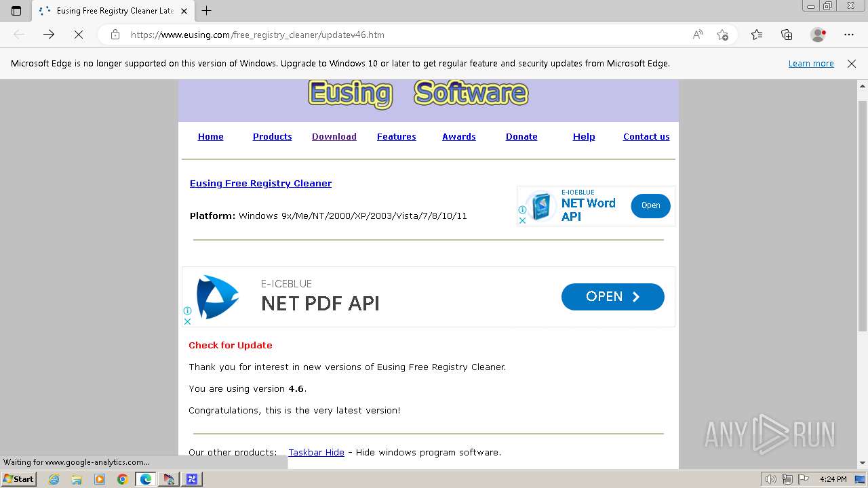Click the taskbar clock 4:24 PM
Viewport: 868px width, 488px height.
coord(833,479)
